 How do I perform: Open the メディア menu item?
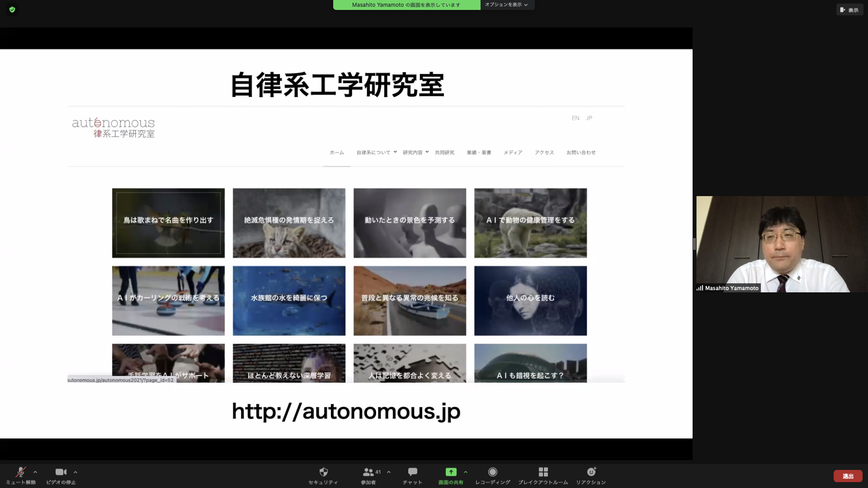point(513,153)
